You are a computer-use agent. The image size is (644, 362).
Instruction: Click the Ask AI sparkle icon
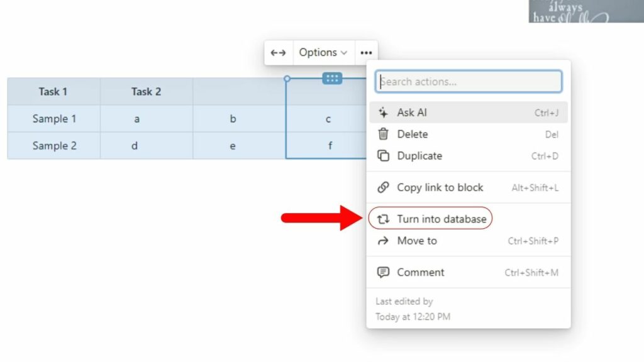point(385,112)
